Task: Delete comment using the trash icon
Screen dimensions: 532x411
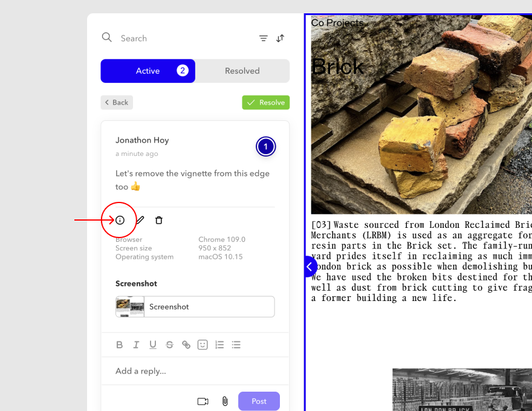Action: (x=159, y=220)
